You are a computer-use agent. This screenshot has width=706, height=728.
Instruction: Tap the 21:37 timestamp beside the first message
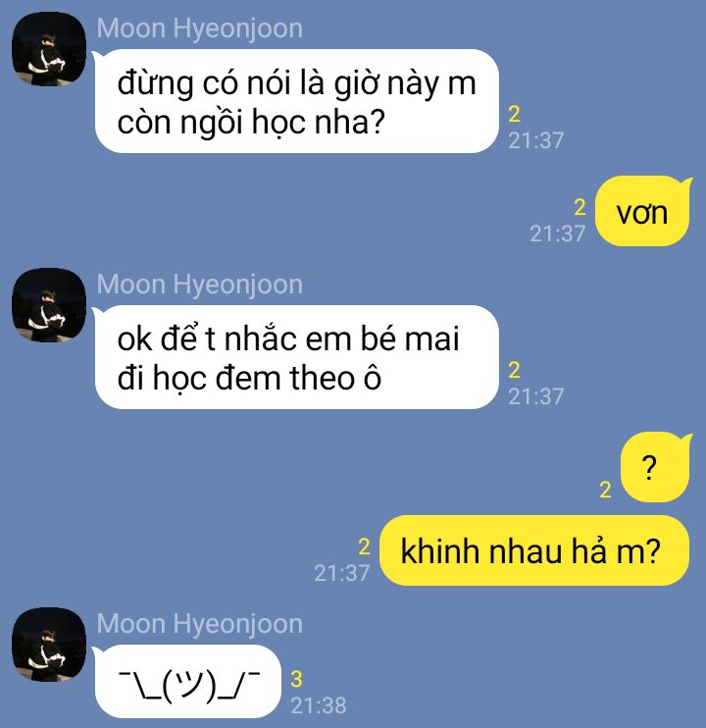(x=535, y=140)
